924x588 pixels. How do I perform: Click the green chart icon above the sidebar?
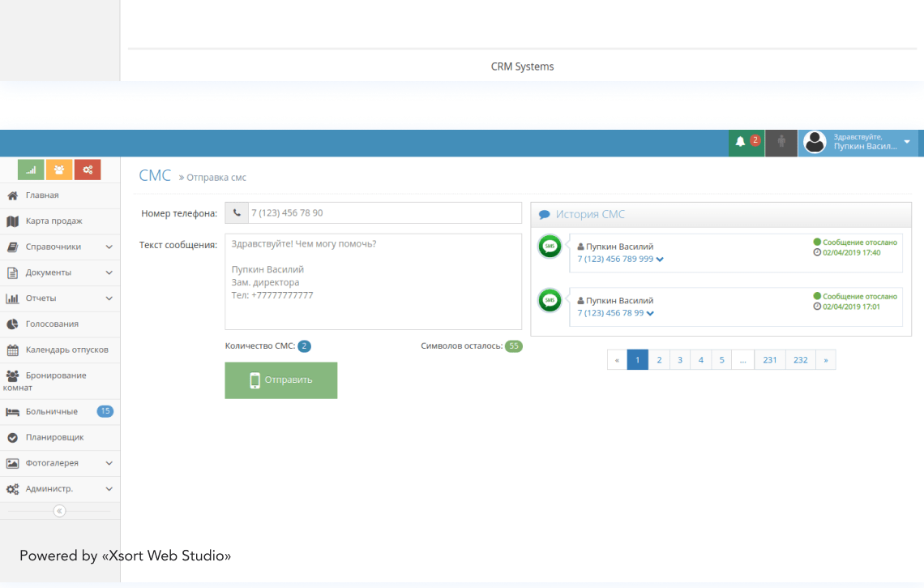point(30,170)
